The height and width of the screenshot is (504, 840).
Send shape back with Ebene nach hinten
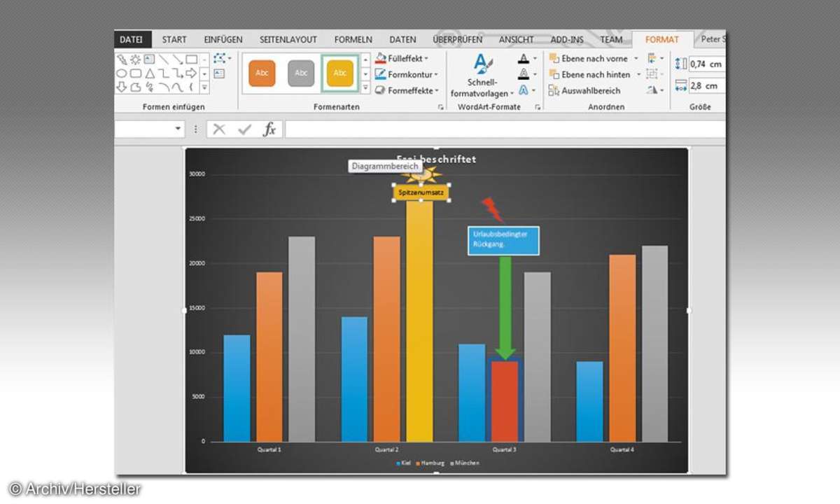coord(589,74)
